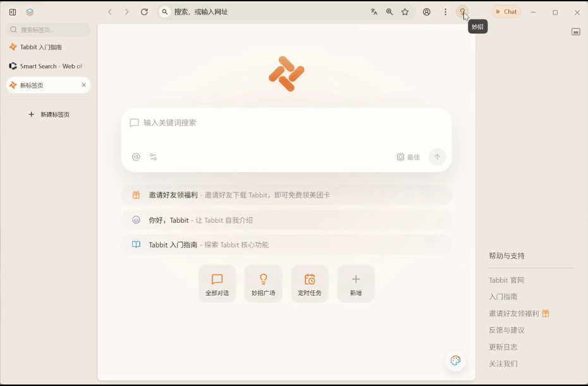Select the 邀请好友领福利 suggestion
The width and height of the screenshot is (588, 386).
click(x=286, y=195)
